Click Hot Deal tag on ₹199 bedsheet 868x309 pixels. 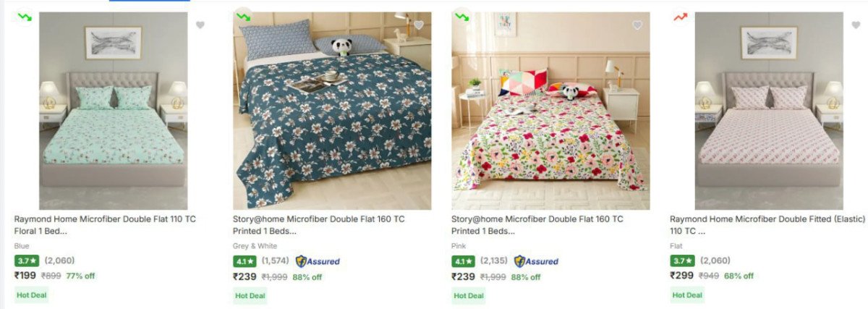pos(31,295)
